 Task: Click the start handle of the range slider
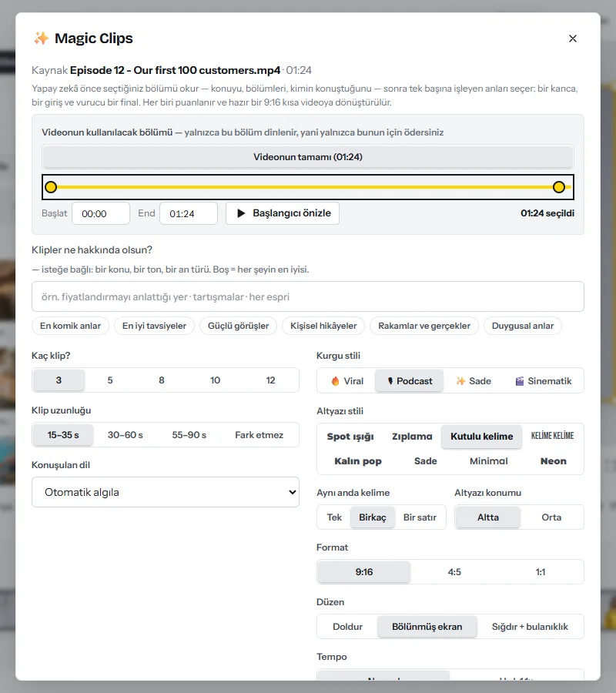[52, 187]
